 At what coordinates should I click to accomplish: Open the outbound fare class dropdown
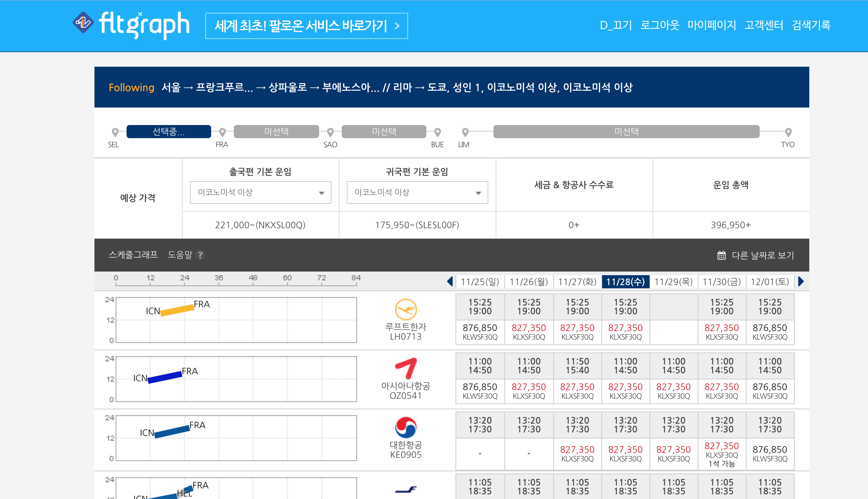[x=260, y=192]
